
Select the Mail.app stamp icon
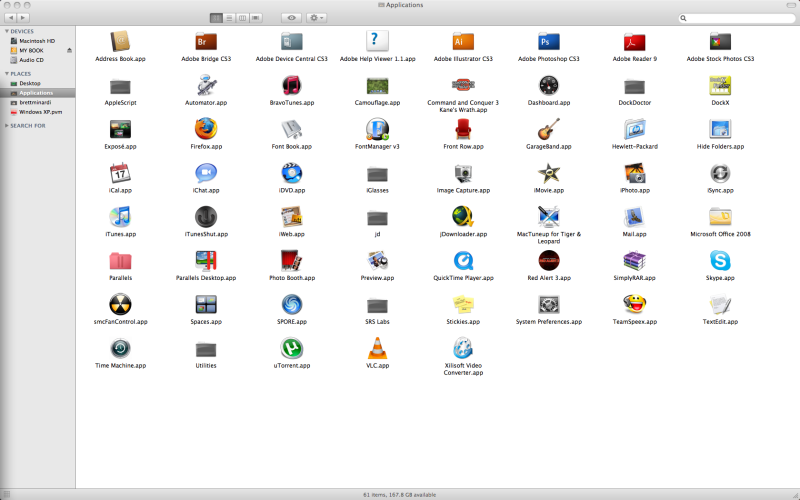click(x=634, y=216)
